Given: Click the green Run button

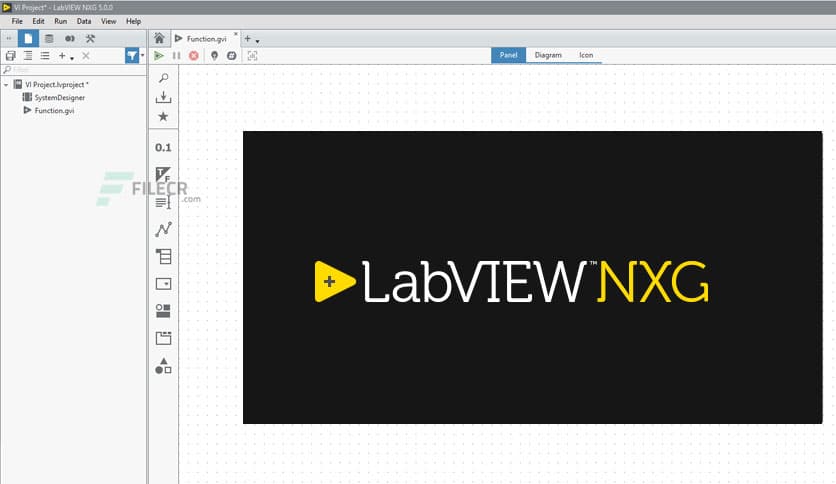Looking at the screenshot, I should tap(159, 55).
